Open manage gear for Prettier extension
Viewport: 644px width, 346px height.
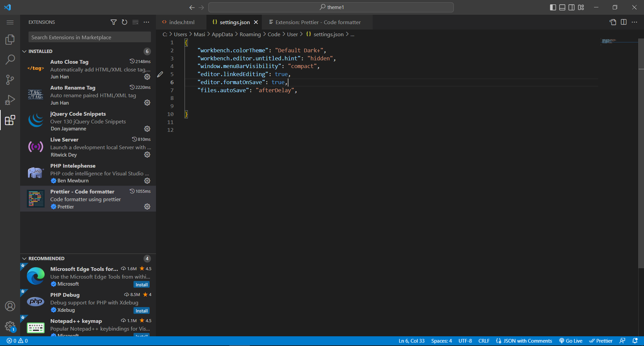(147, 207)
